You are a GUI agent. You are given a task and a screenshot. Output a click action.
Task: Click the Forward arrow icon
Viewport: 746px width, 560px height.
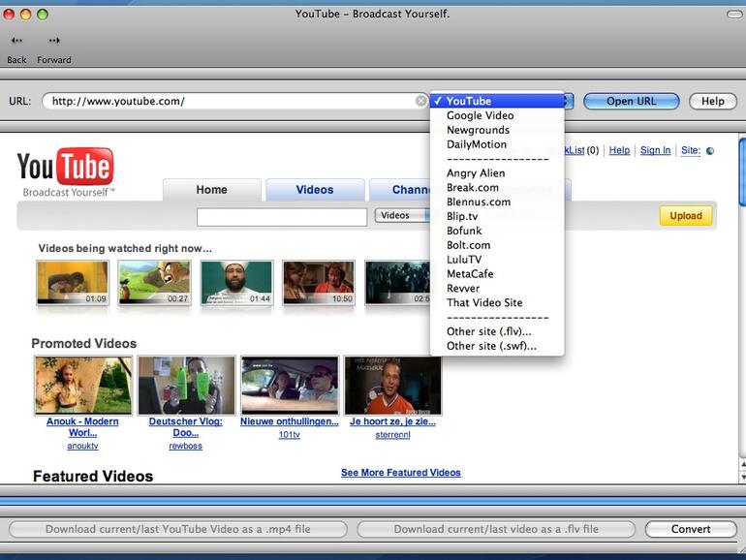(x=54, y=41)
